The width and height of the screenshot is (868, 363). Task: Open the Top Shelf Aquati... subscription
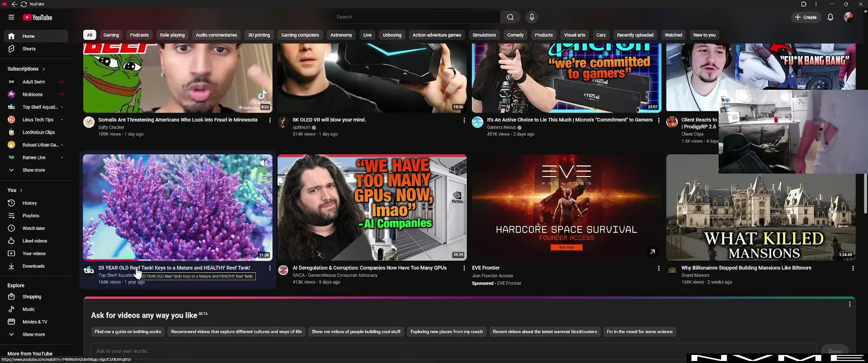(x=36, y=107)
